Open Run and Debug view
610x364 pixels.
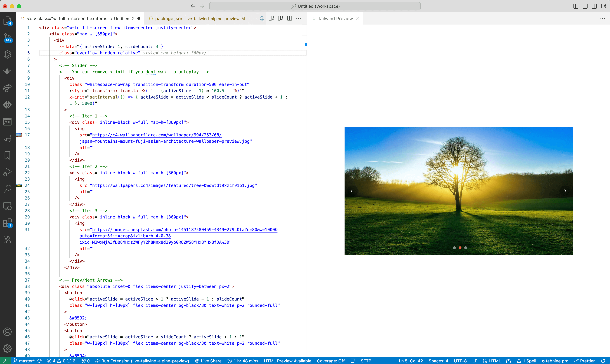pos(7,172)
